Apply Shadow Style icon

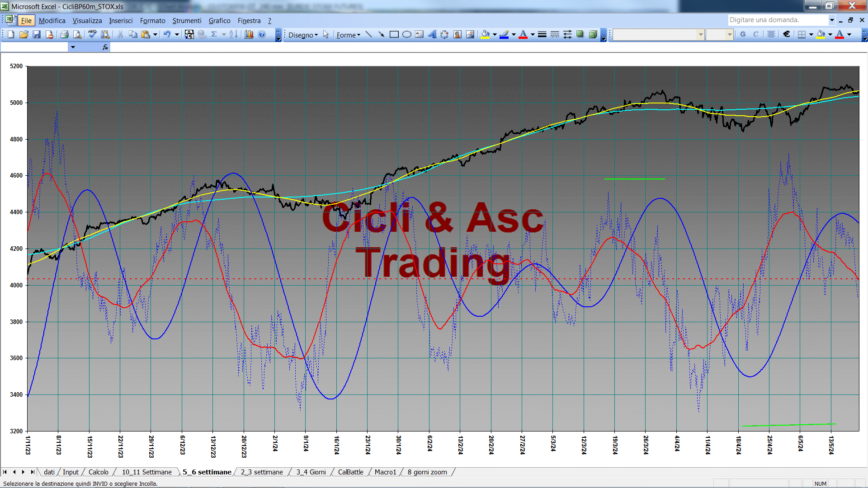(x=580, y=34)
